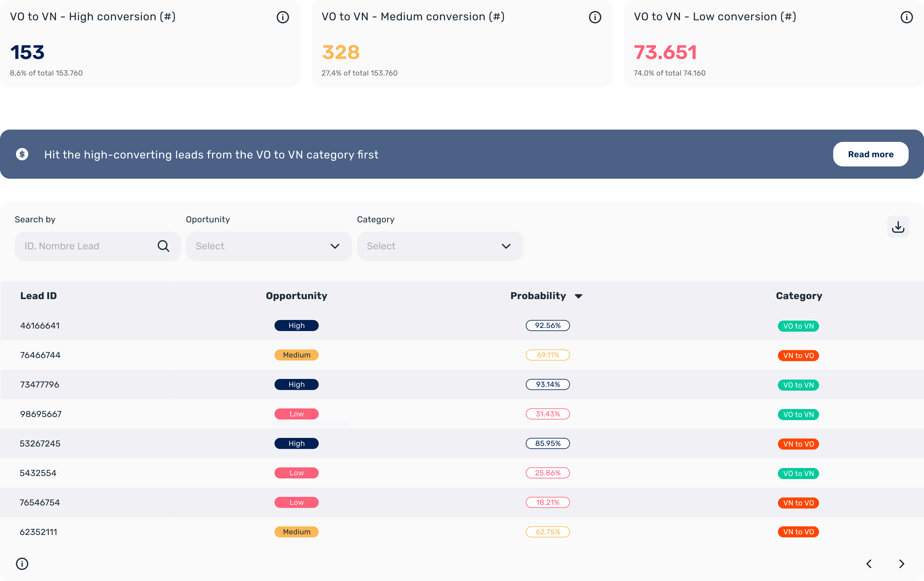Viewport: 924px width, 581px height.
Task: Download the leads table
Action: (898, 227)
